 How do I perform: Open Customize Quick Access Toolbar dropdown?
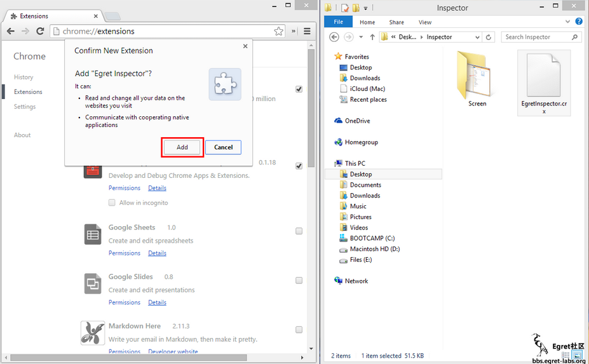365,8
